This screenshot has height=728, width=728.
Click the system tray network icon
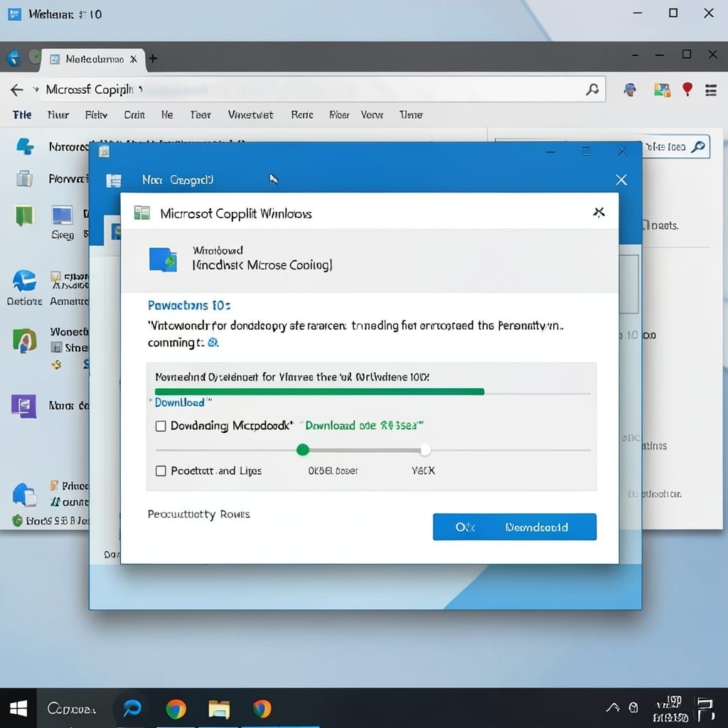[633, 707]
